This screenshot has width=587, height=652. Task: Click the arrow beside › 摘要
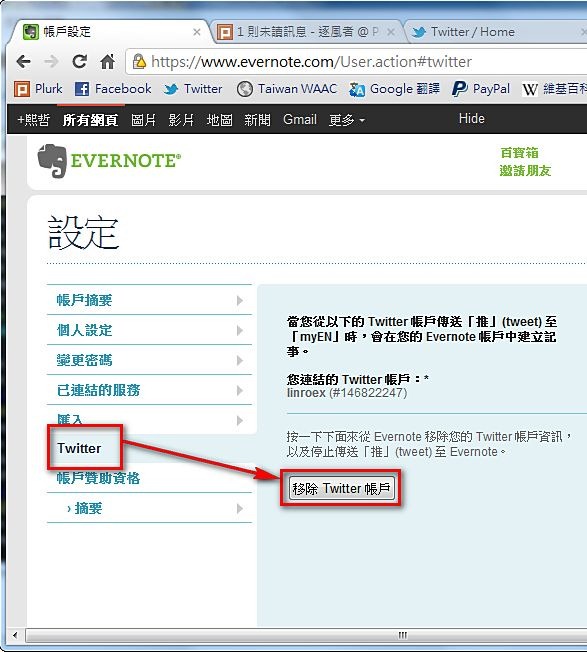239,509
